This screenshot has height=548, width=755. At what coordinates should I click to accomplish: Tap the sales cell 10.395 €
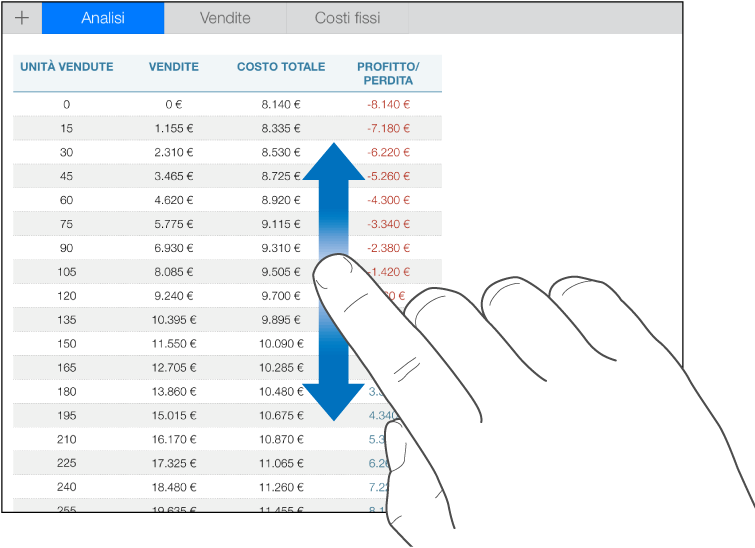click(x=174, y=320)
